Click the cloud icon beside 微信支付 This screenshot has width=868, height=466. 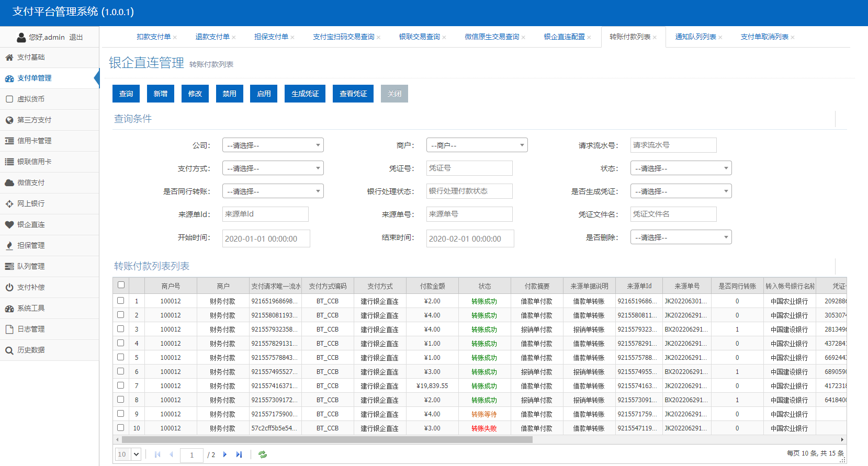click(9, 183)
